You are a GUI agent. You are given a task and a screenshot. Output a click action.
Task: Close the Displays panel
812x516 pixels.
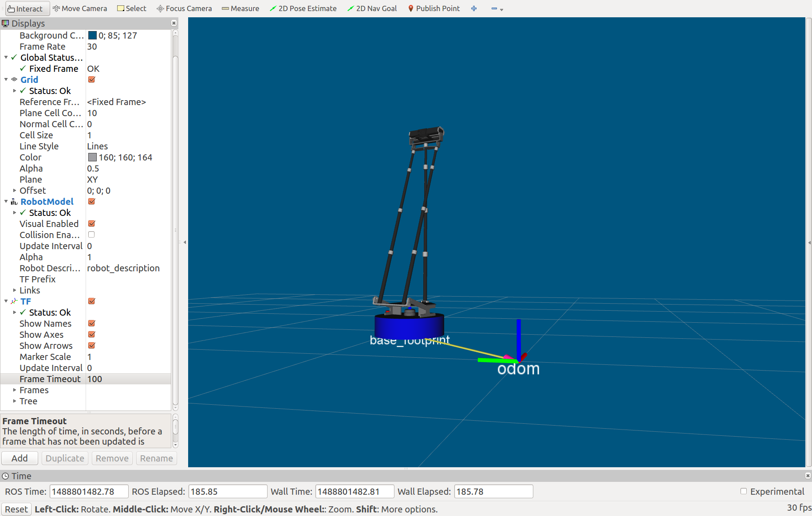174,23
